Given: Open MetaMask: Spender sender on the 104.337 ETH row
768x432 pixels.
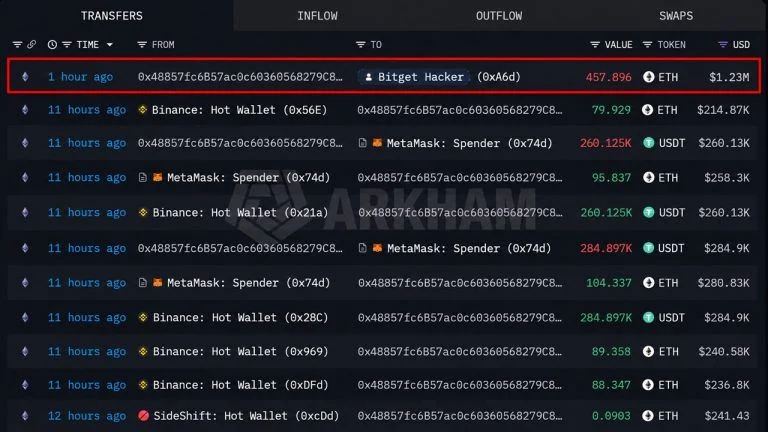Looking at the screenshot, I should [x=248, y=283].
